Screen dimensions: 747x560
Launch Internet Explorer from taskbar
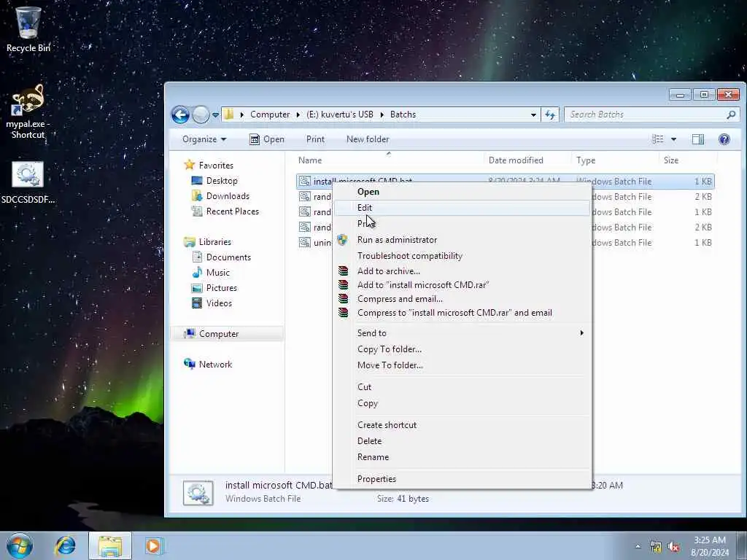(65, 545)
